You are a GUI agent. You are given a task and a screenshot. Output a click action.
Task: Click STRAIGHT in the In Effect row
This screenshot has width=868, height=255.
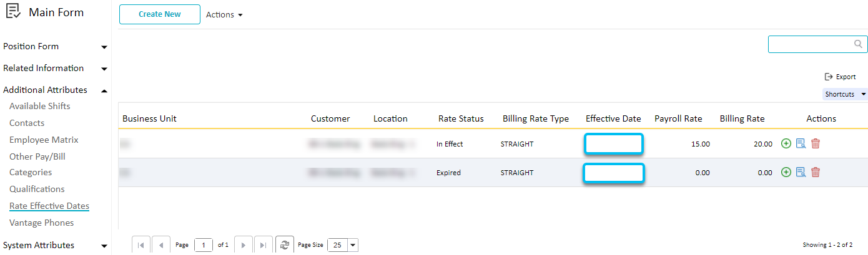tap(517, 144)
